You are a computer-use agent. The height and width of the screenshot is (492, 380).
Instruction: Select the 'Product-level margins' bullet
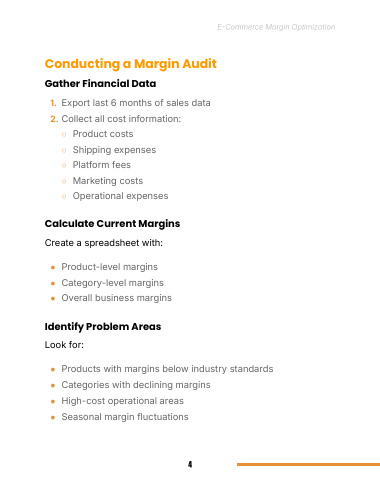point(109,267)
